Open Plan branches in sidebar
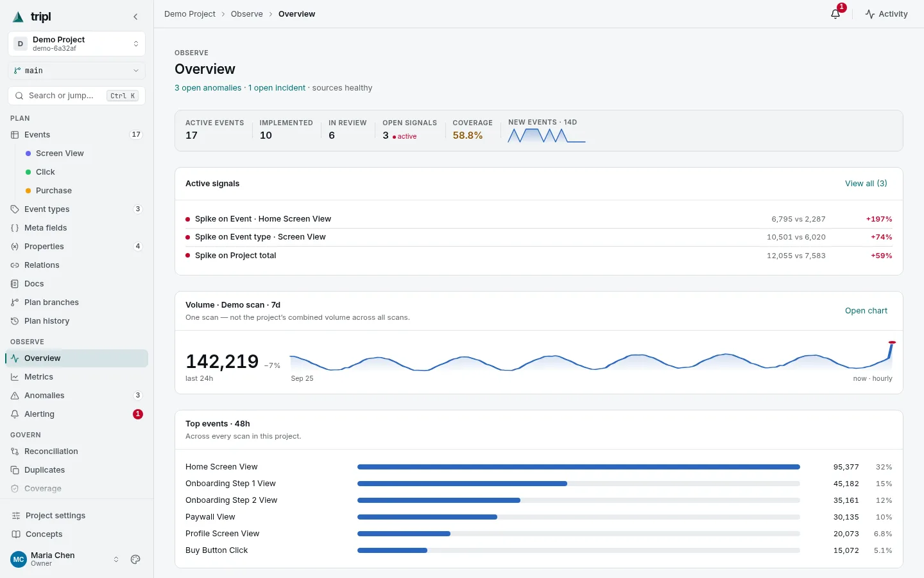Viewport: 924px width, 578px height. [76, 302]
